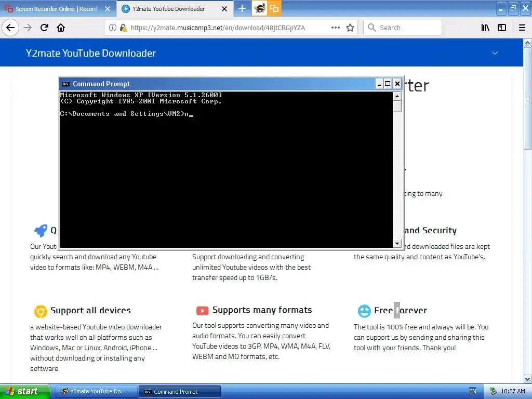This screenshot has width=532, height=399.
Task: Click the Supports many formats heading
Action: pos(262,310)
